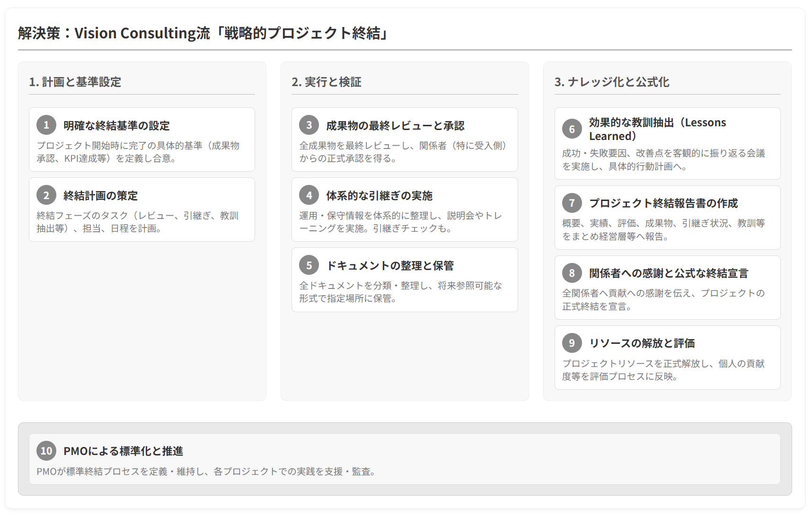Image resolution: width=812 pixels, height=516 pixels.
Task: Click the number 10 circle badge
Action: click(46, 451)
